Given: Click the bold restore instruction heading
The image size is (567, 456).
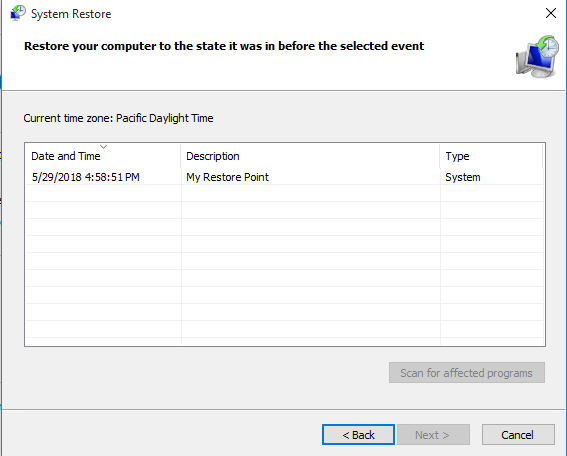Looking at the screenshot, I should pos(224,46).
